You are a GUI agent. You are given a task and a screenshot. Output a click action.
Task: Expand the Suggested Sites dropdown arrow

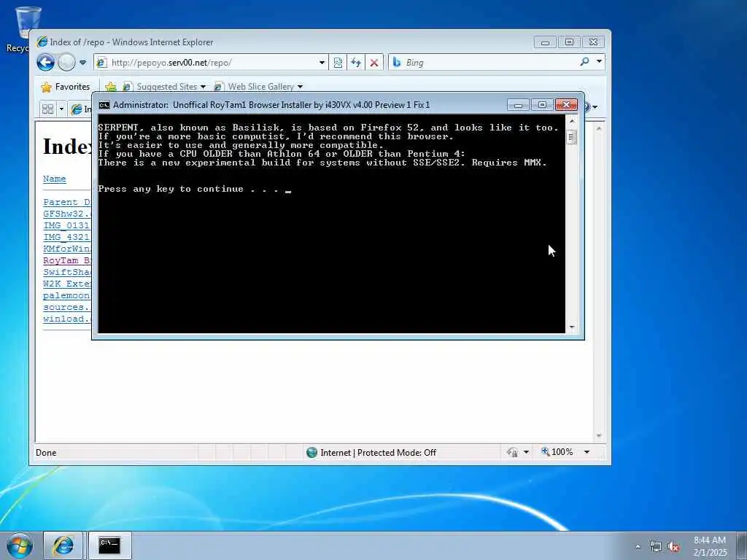[x=203, y=87]
